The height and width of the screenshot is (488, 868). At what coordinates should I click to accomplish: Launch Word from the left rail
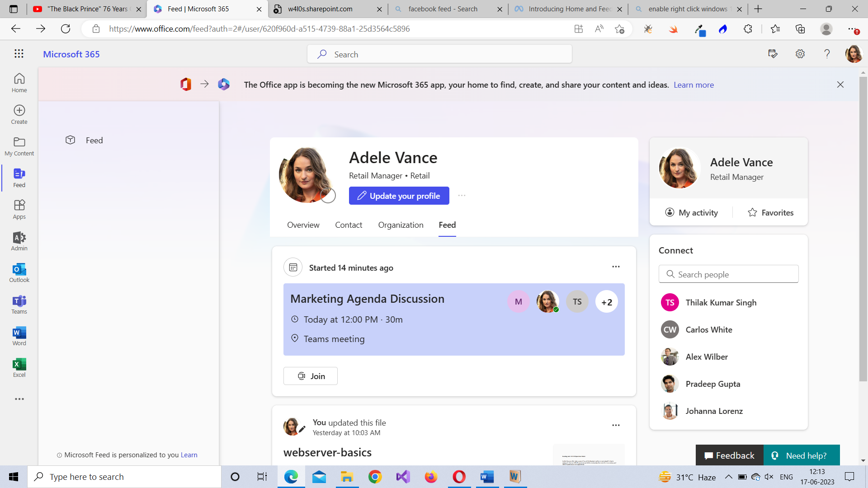coord(19,336)
